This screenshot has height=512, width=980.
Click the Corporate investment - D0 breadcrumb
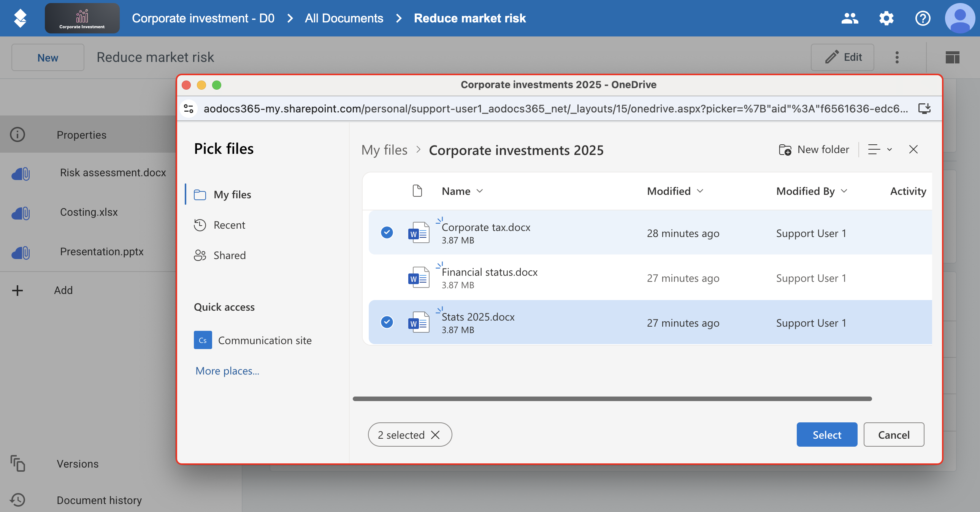pos(203,18)
